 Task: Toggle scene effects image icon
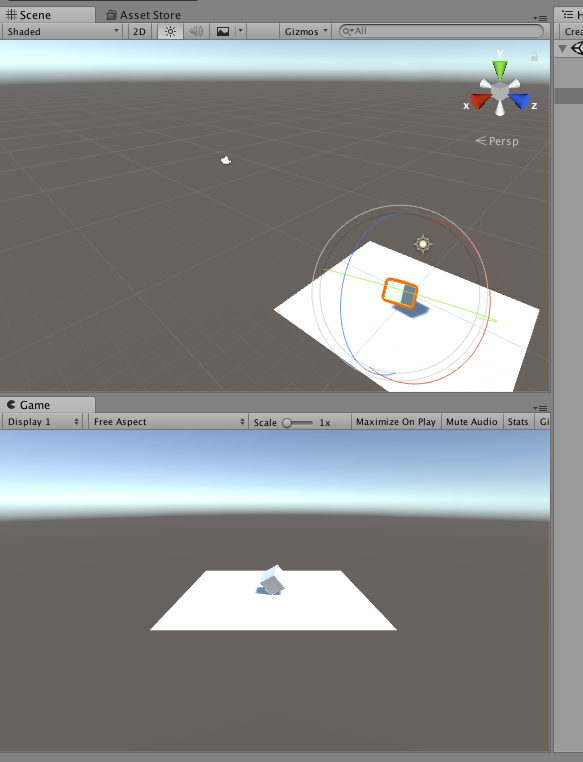click(x=223, y=32)
